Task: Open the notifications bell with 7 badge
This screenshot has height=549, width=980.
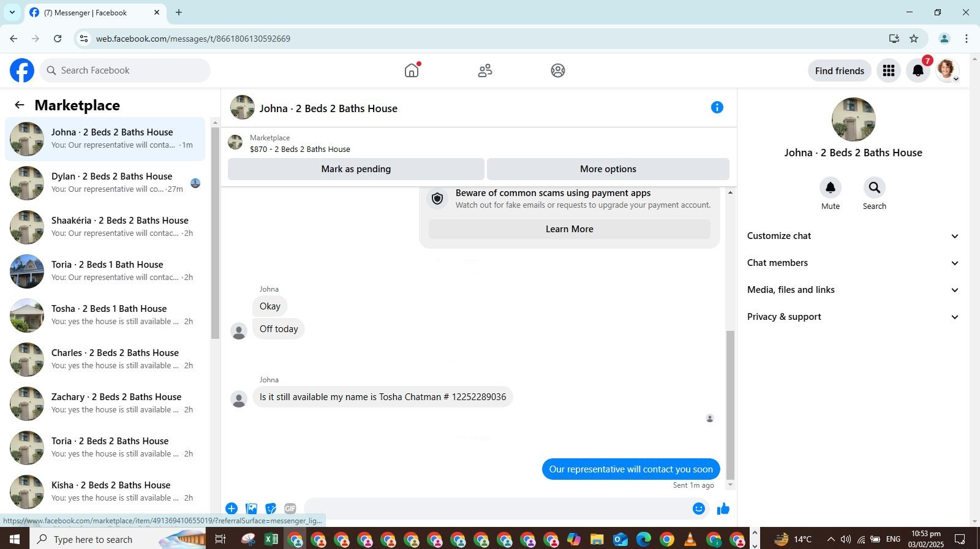Action: pos(918,70)
